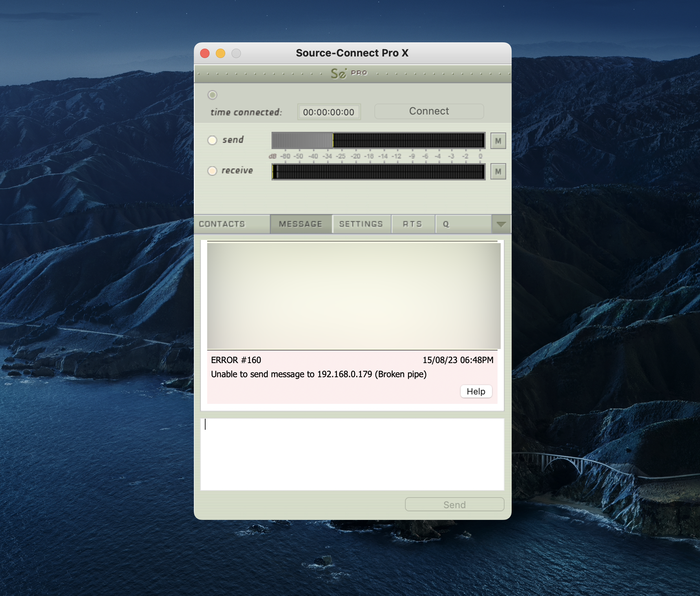Open the Settings tab
The image size is (700, 596).
click(361, 224)
